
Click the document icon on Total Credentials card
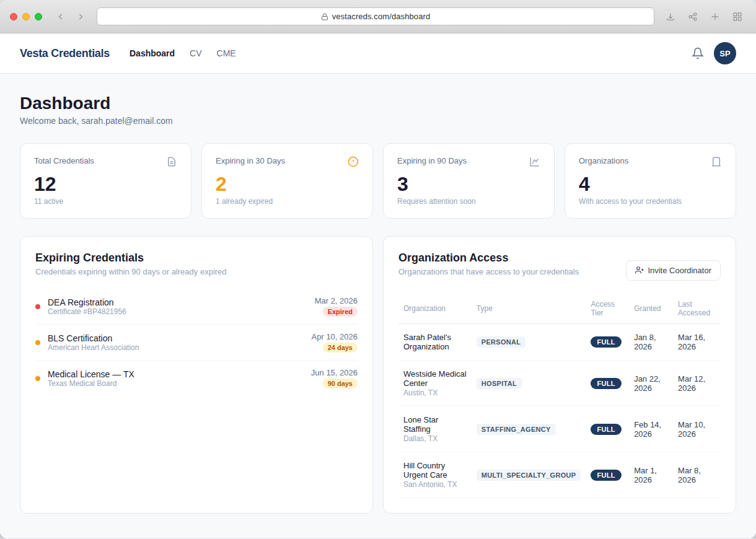coord(172,162)
